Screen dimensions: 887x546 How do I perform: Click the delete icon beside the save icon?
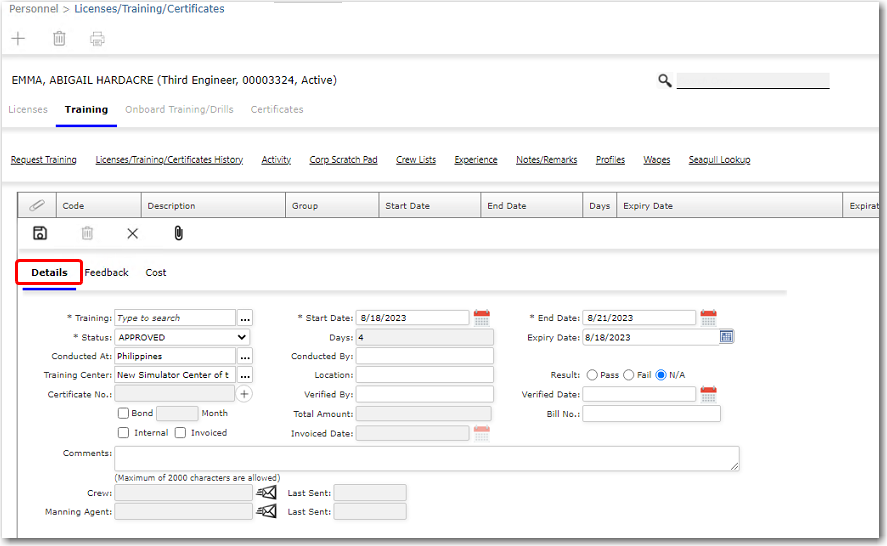pos(87,233)
